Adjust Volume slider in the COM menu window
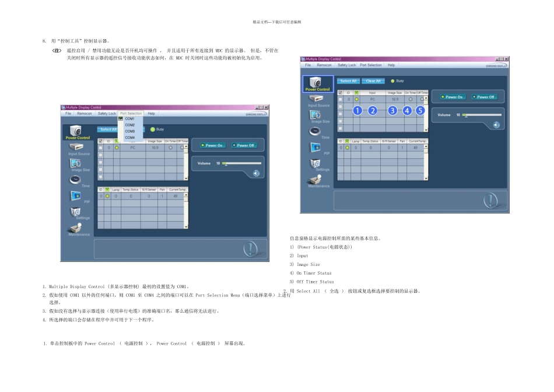Screen dimensions: 554x392 242,163
